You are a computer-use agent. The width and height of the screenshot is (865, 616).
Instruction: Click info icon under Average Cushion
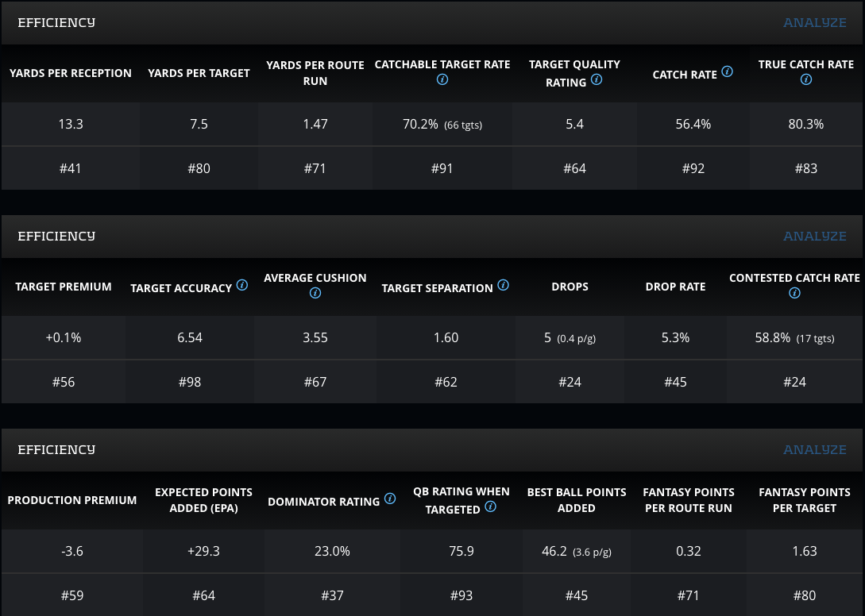pyautogui.click(x=315, y=294)
